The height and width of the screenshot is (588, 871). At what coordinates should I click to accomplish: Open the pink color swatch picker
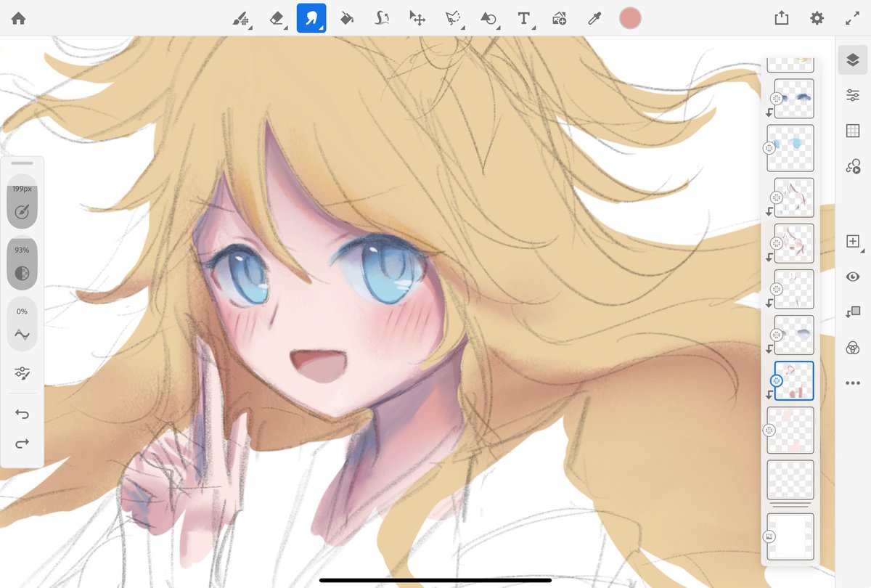point(630,19)
